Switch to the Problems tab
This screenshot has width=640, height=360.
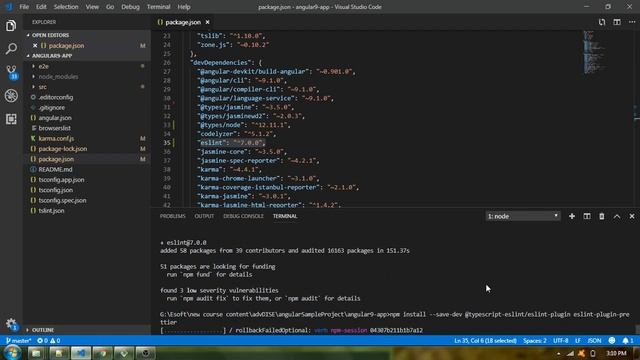pos(173,216)
